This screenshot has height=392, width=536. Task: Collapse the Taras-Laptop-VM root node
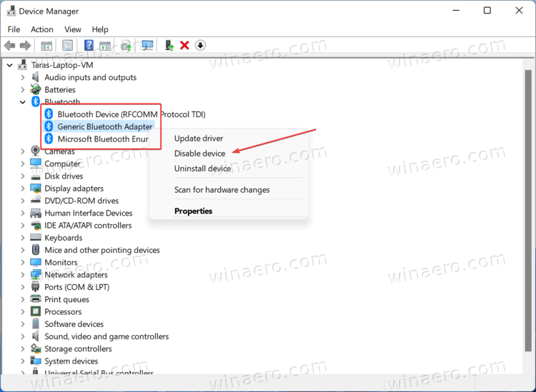coord(10,65)
